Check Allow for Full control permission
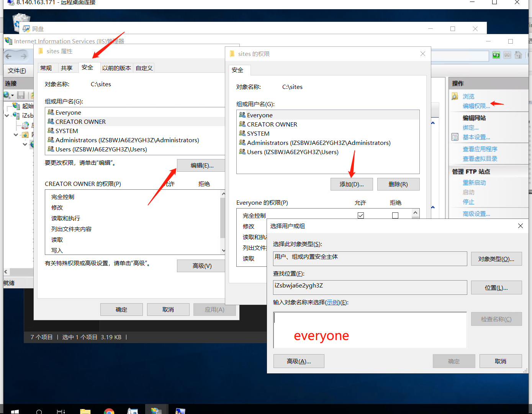Image resolution: width=532 pixels, height=414 pixels. click(x=360, y=215)
